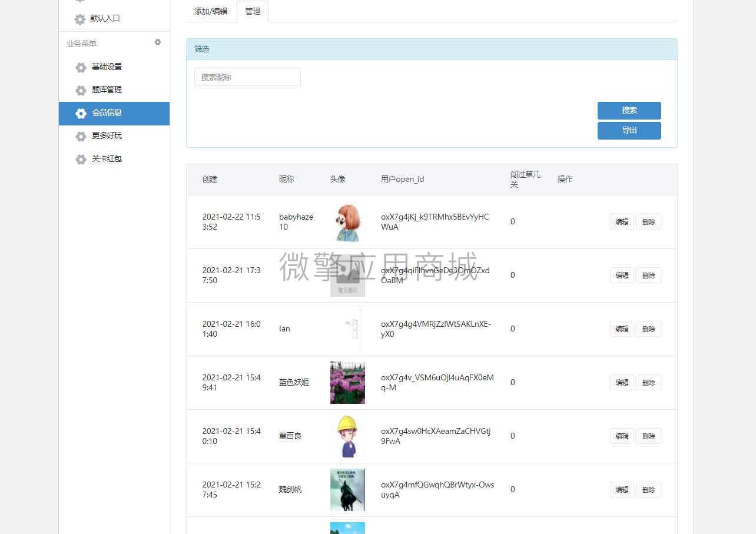Click the 闯过第几关 column header
The width and height of the screenshot is (756, 534).
[525, 180]
